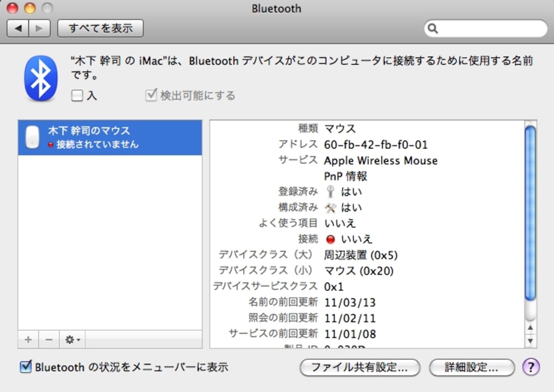Click the date 11/02/11
Viewport: 554px width, 392px height.
pos(350,319)
